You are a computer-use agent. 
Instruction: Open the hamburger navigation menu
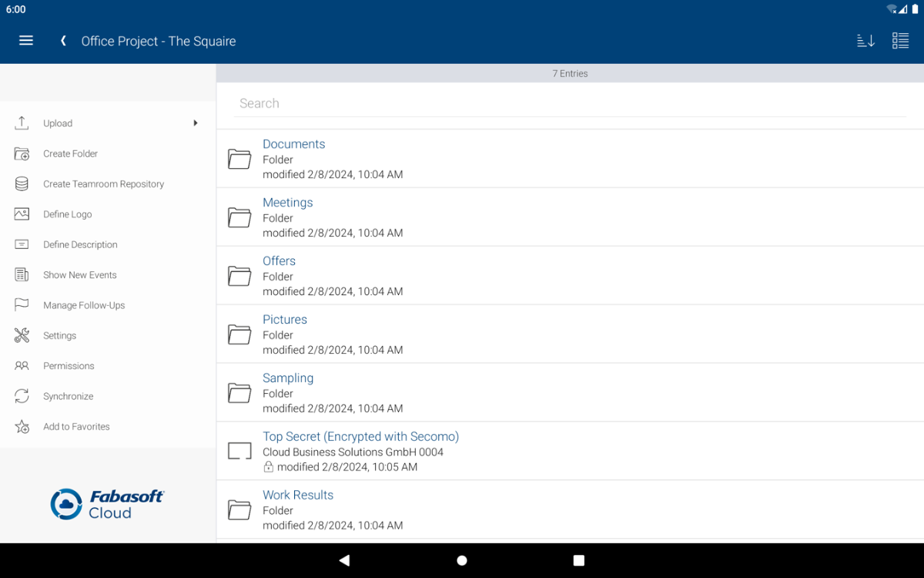[x=26, y=41]
